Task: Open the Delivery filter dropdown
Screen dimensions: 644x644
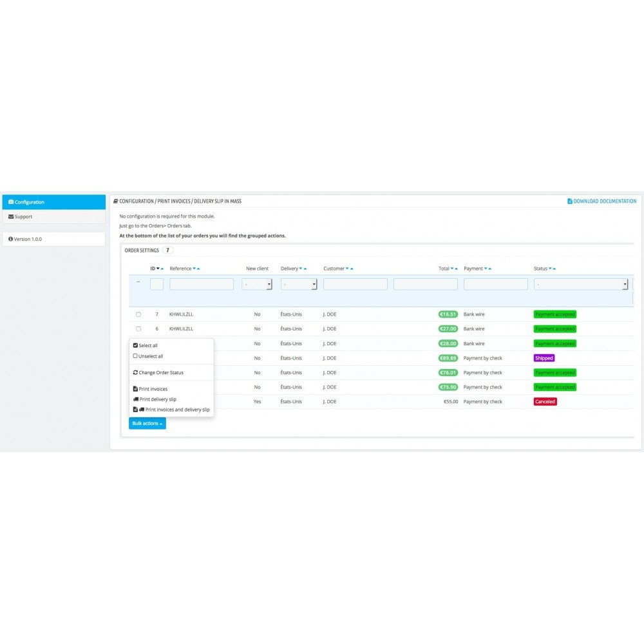Action: click(299, 284)
